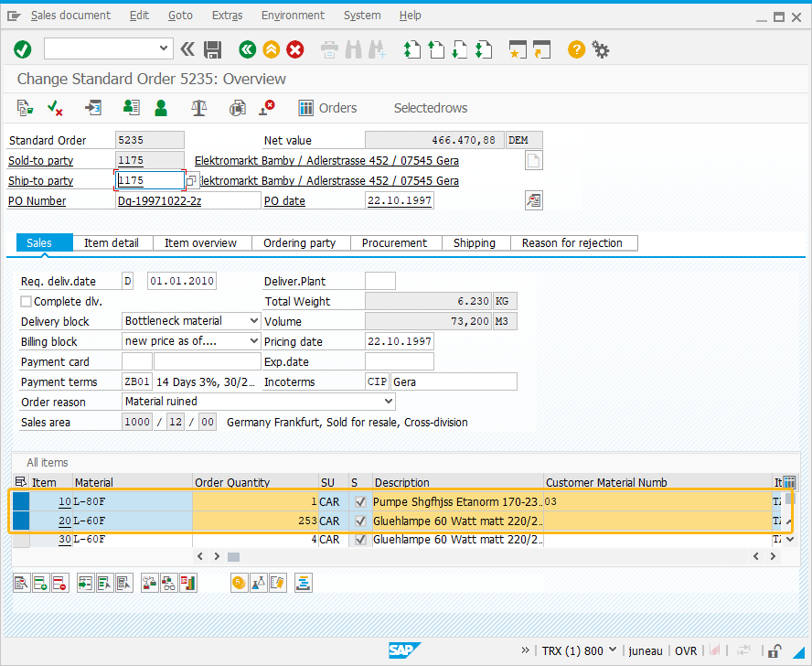Click the green Back arrow icon
The image size is (812, 666).
point(248,49)
